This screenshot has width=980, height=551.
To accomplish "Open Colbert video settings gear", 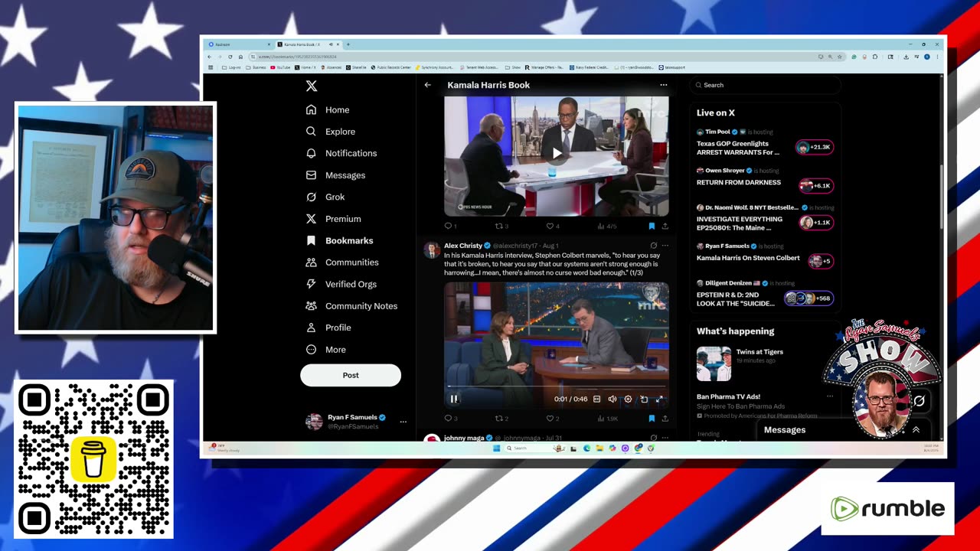I will tap(628, 399).
